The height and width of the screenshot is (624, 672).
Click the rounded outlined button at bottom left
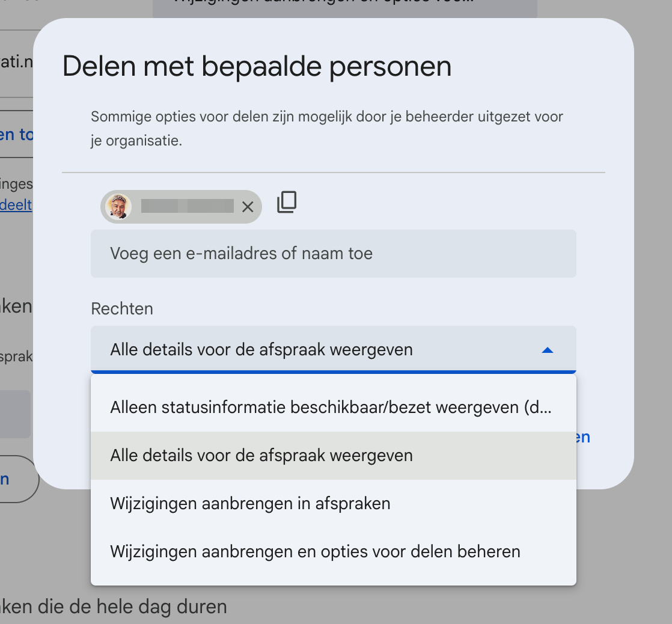tap(17, 479)
